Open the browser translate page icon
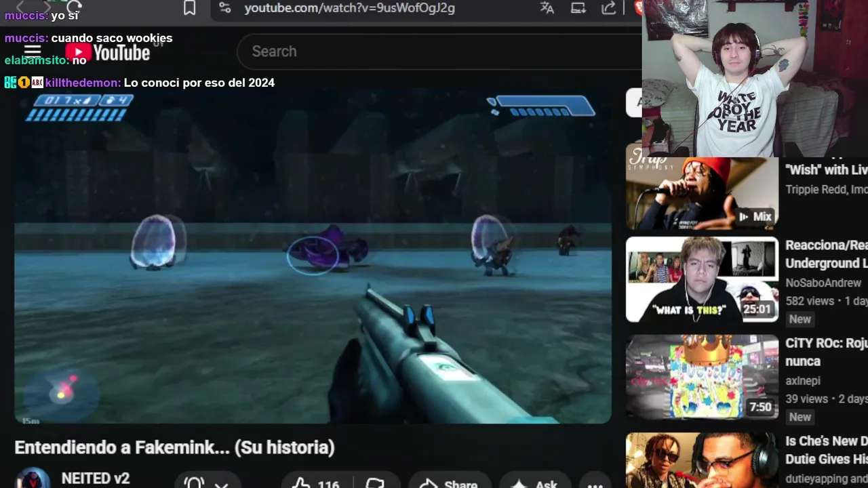The width and height of the screenshot is (868, 488). click(x=547, y=8)
